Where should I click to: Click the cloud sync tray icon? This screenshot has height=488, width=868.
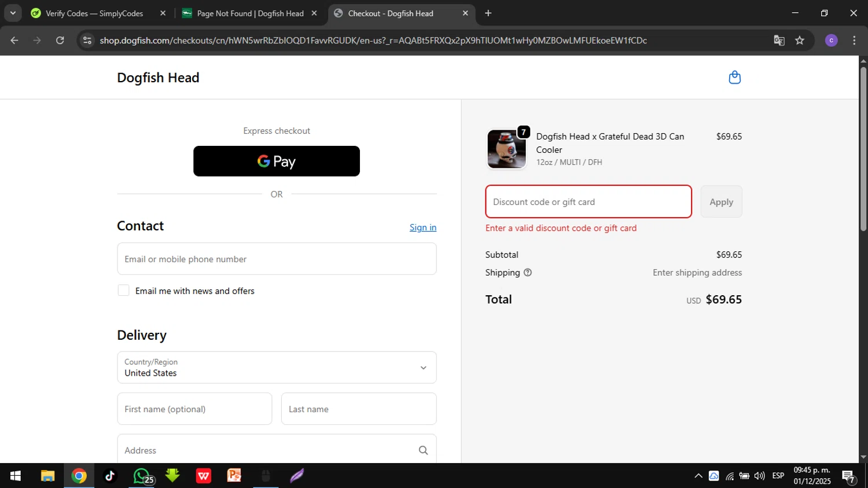click(714, 476)
